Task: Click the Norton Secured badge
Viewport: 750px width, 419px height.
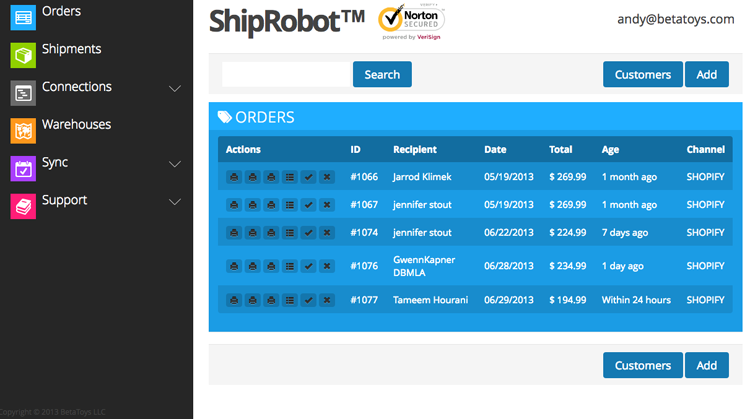Action: tap(411, 22)
